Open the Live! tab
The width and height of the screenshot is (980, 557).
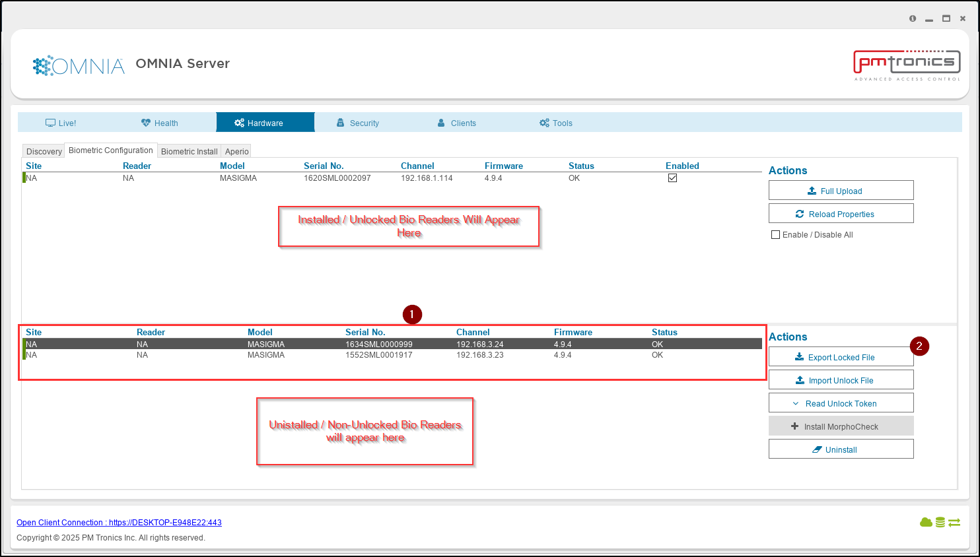click(x=61, y=123)
